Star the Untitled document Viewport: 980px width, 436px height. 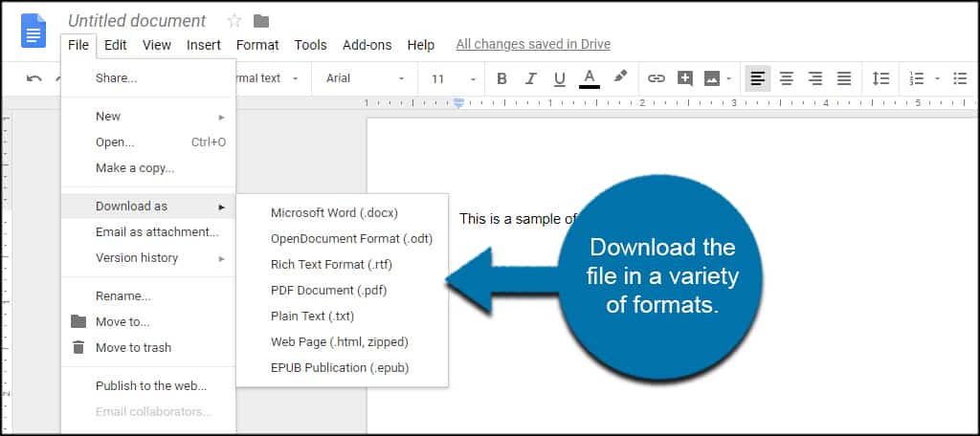[x=234, y=21]
